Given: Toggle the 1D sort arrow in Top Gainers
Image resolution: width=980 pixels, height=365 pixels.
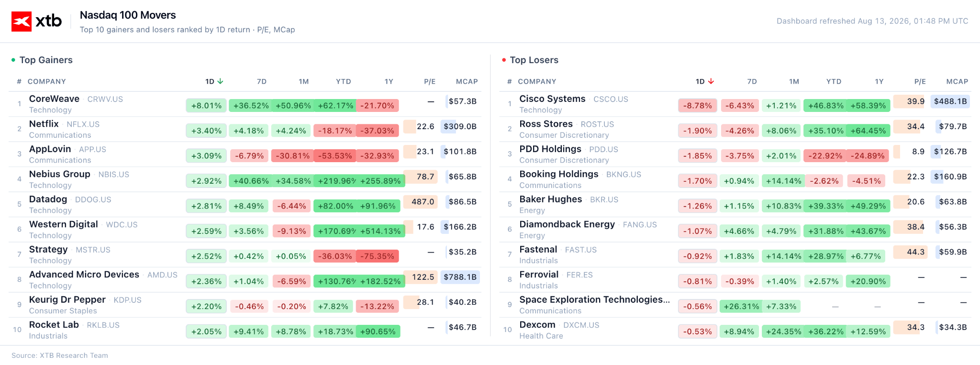Looking at the screenshot, I should [220, 81].
